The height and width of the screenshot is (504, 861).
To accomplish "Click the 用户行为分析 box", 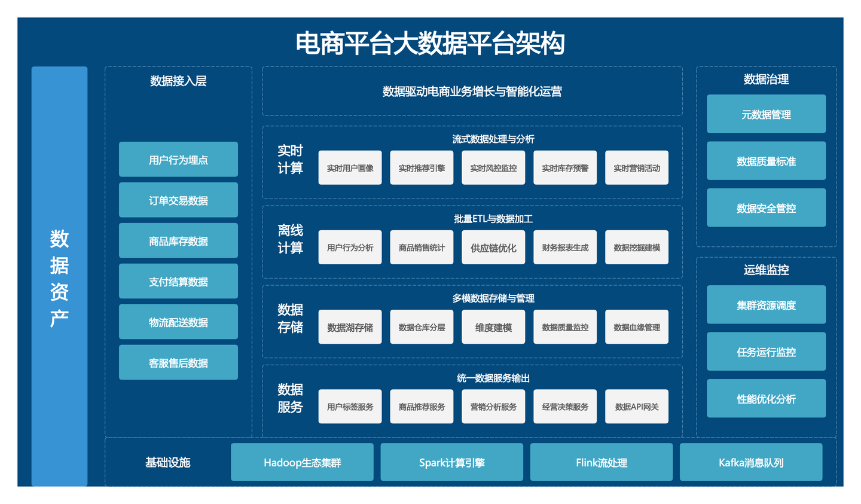I will (x=350, y=248).
